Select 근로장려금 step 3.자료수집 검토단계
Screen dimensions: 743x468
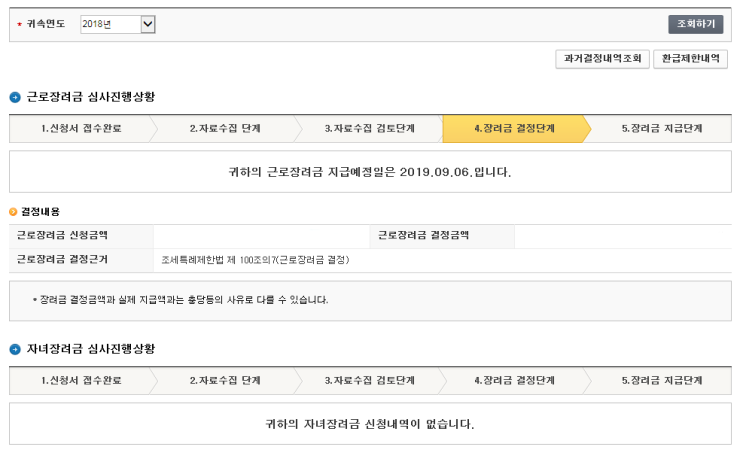pos(370,128)
